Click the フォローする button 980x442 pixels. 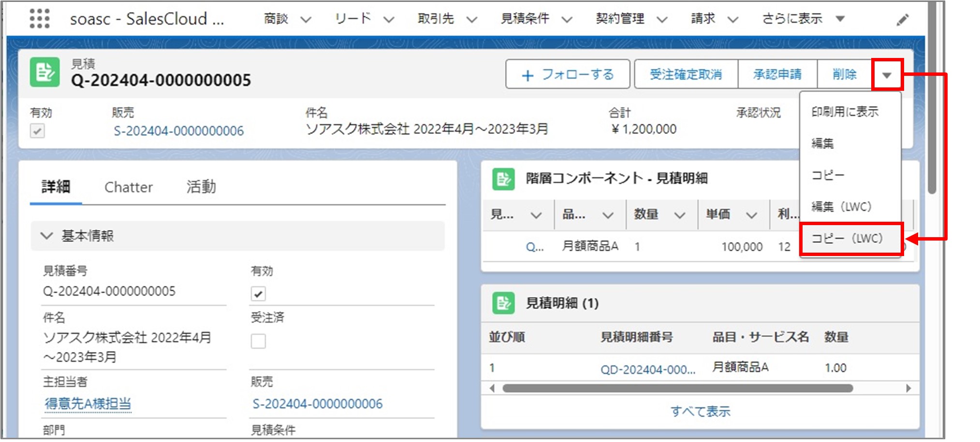pos(568,74)
